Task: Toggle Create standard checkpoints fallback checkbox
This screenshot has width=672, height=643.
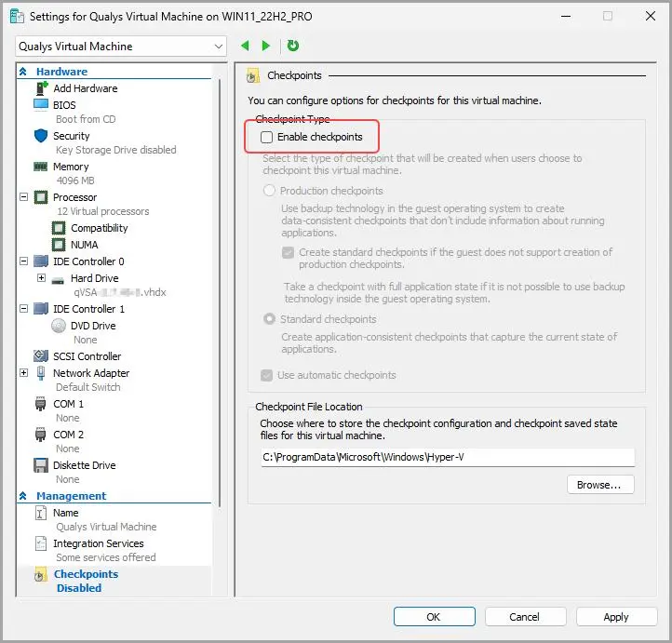Action: click(x=288, y=252)
